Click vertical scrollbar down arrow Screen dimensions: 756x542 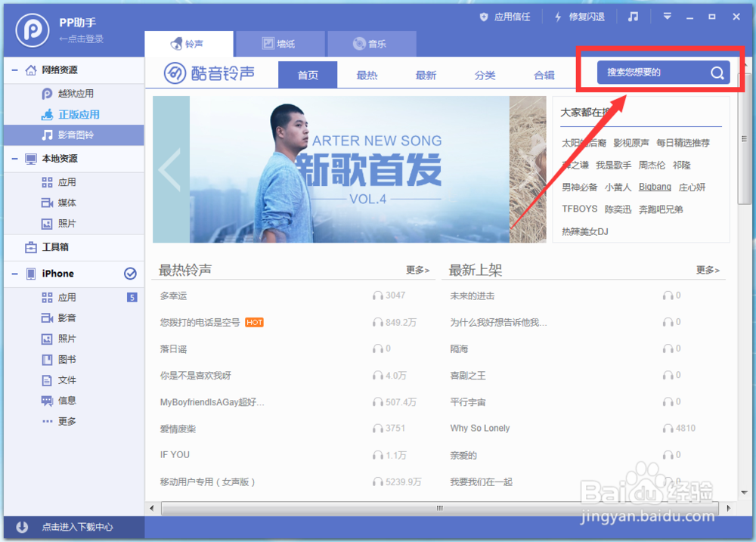pyautogui.click(x=745, y=492)
